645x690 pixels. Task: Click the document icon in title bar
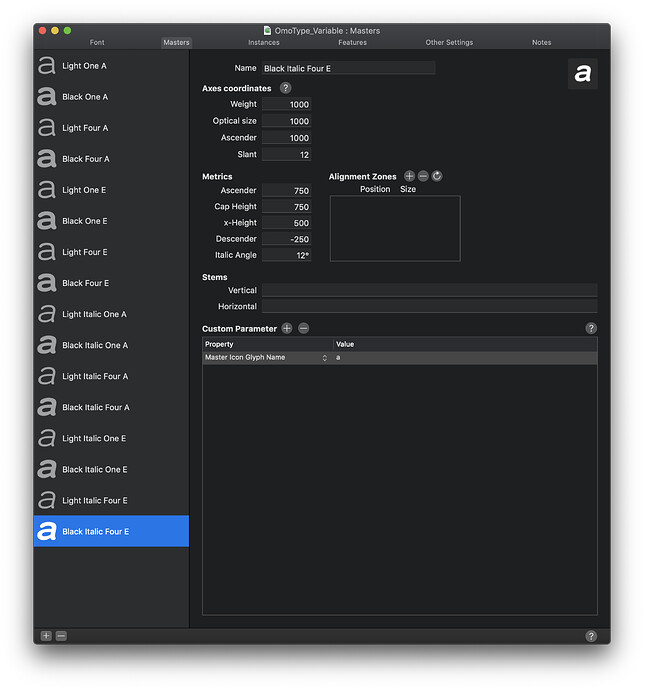click(x=267, y=30)
